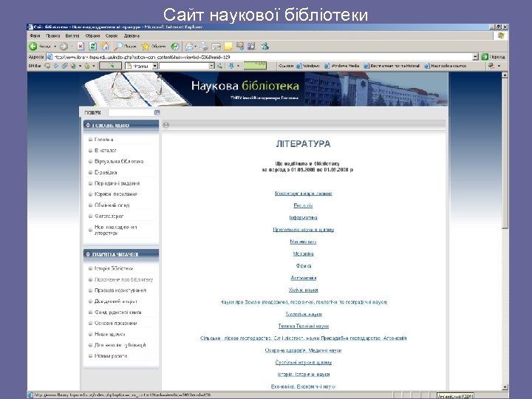This screenshot has width=532, height=399.
Task: Open the Правка menu
Action: [52, 35]
